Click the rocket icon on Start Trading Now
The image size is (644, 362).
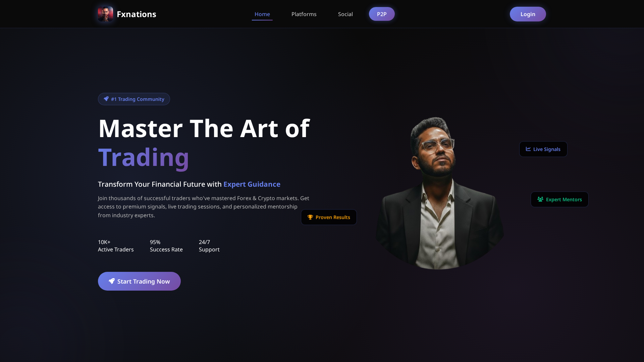tap(112, 281)
